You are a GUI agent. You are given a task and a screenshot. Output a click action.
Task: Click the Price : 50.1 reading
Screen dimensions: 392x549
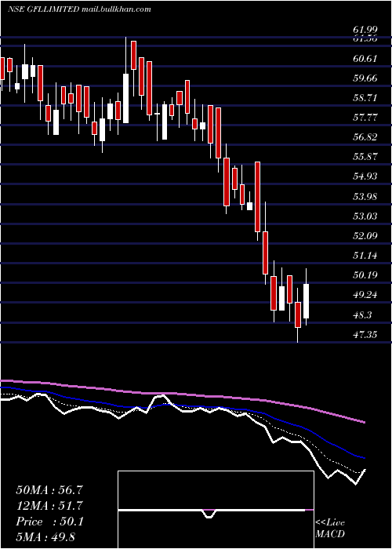pyautogui.click(x=49, y=522)
